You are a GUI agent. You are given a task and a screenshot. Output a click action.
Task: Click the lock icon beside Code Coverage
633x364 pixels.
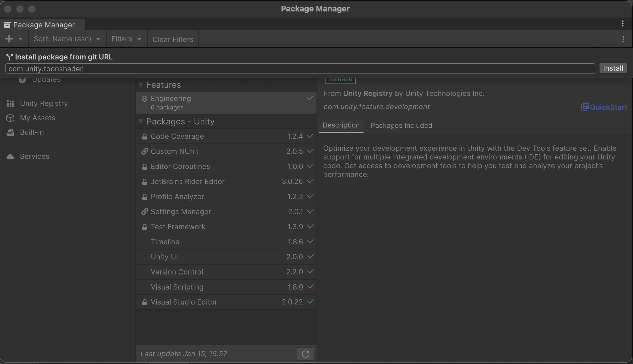click(x=144, y=136)
